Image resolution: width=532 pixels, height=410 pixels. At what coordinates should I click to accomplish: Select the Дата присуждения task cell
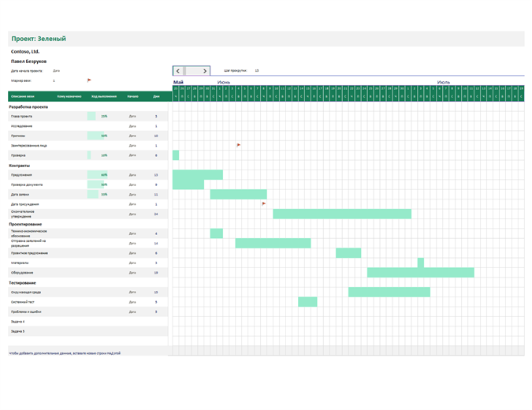(x=24, y=204)
